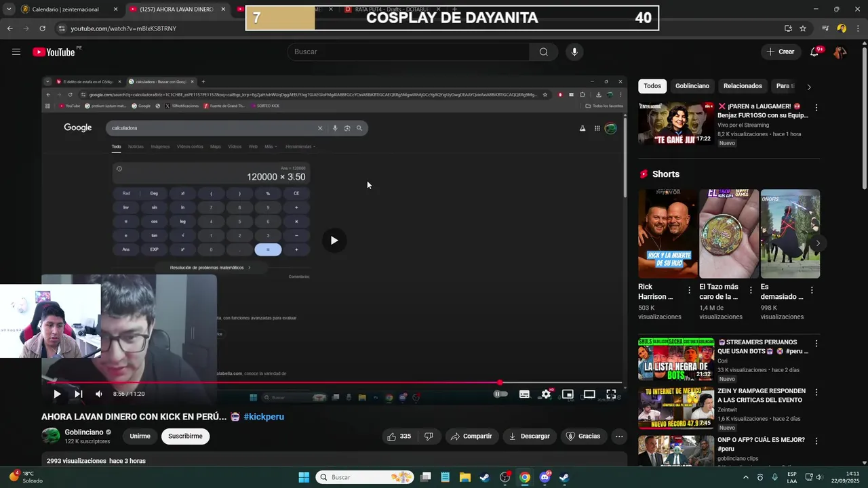Click the large center play overlay
Viewport: 868px width, 488px height.
tap(334, 240)
